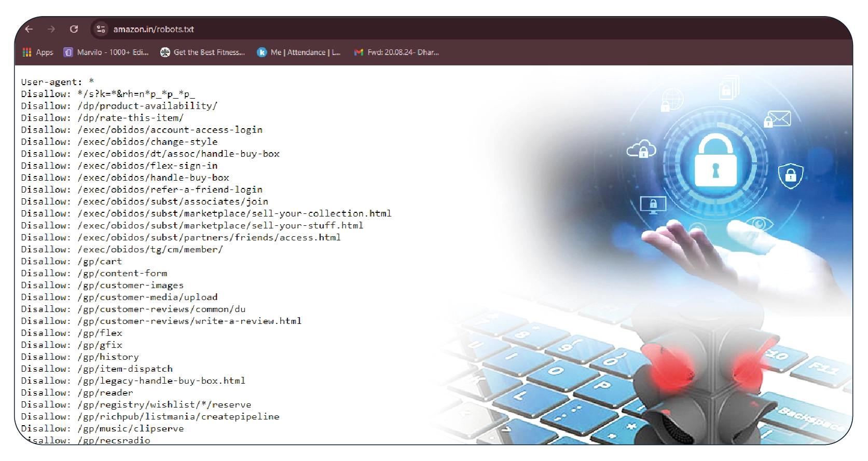Open the Me | Attendance bookmark
Viewport: 868px width, 461px height.
pyautogui.click(x=299, y=52)
